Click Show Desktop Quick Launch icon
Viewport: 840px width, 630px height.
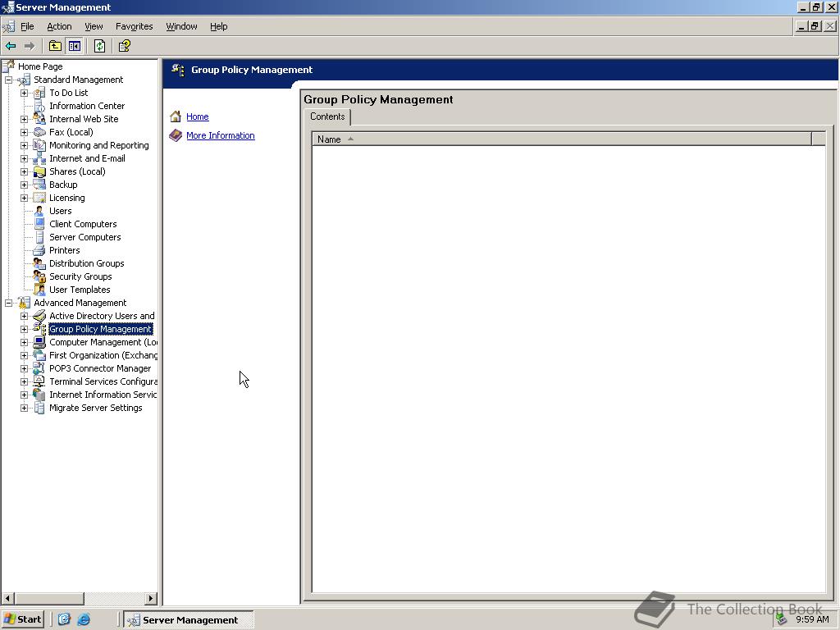pyautogui.click(x=64, y=620)
